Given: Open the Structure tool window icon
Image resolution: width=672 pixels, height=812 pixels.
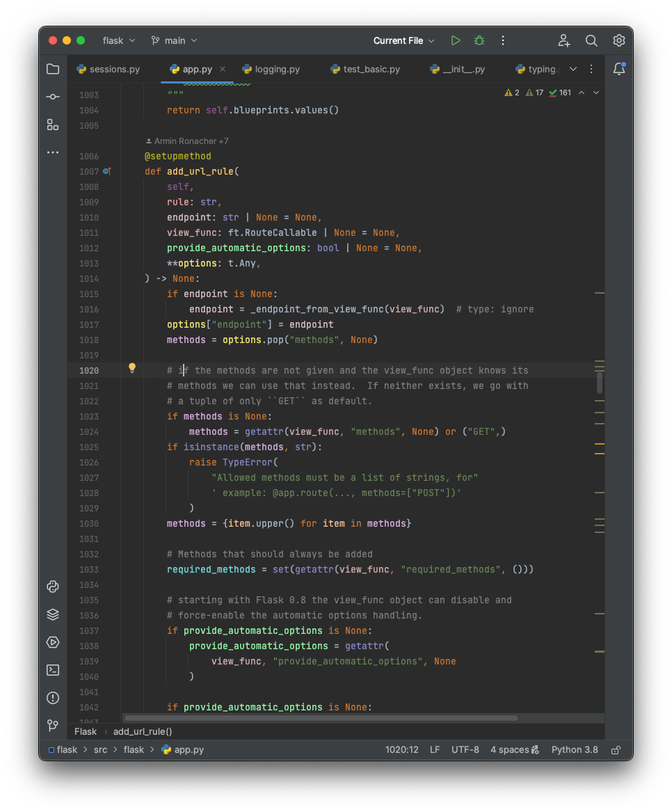Looking at the screenshot, I should coord(53,125).
